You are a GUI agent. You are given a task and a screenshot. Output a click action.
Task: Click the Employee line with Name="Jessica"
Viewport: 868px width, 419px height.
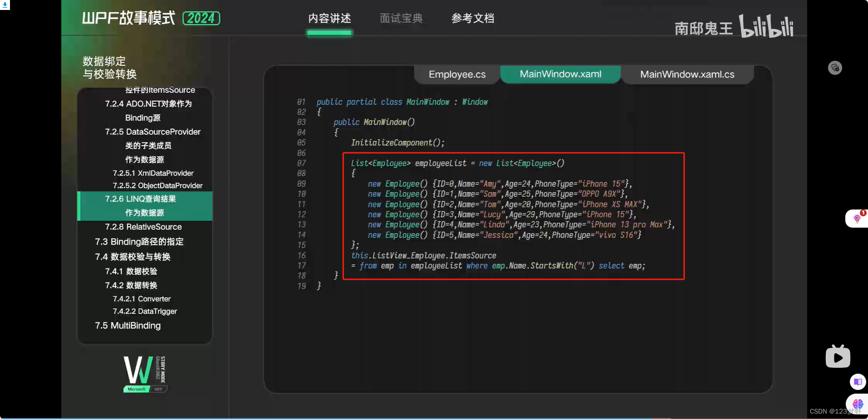(504, 235)
